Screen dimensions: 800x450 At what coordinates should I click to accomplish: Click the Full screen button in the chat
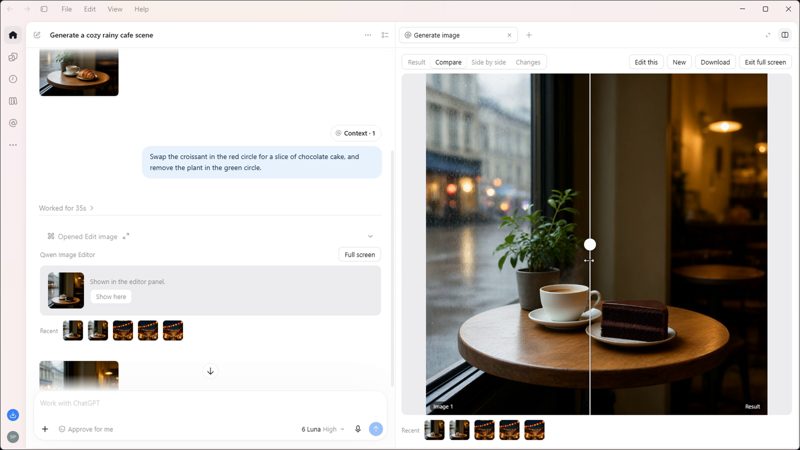pos(360,255)
